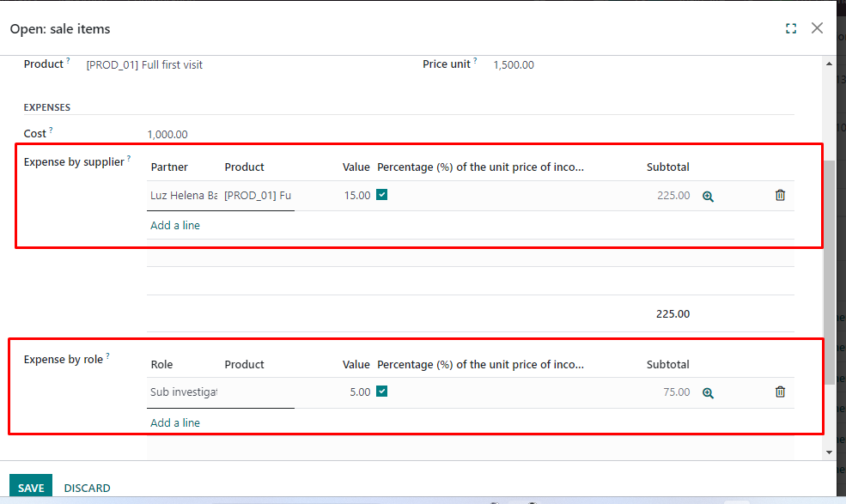Add a line to Expense by supplier

175,226
